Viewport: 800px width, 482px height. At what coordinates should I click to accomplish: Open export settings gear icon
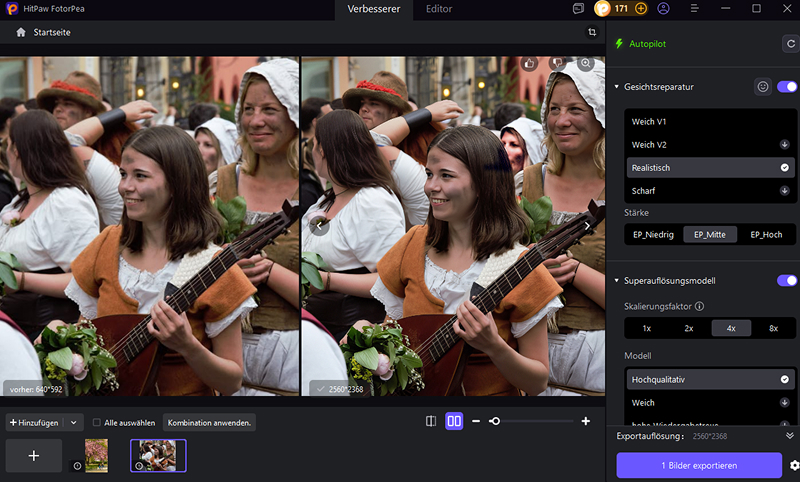click(x=794, y=465)
